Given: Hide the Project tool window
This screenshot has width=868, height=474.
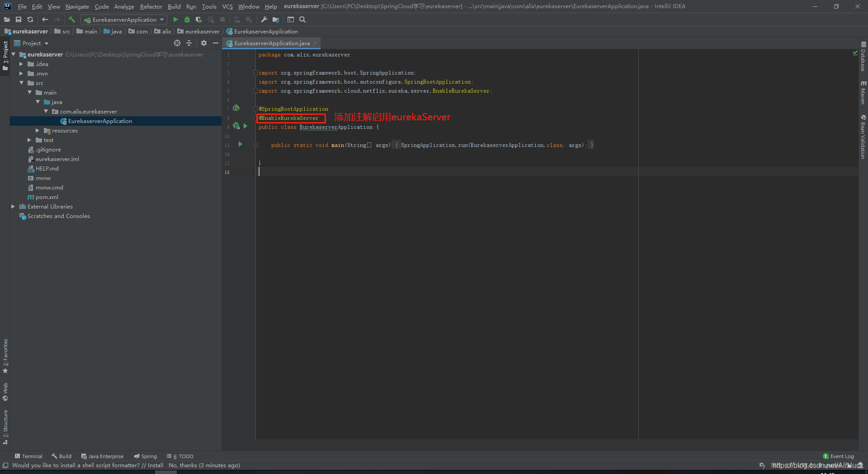Looking at the screenshot, I should pyautogui.click(x=216, y=43).
